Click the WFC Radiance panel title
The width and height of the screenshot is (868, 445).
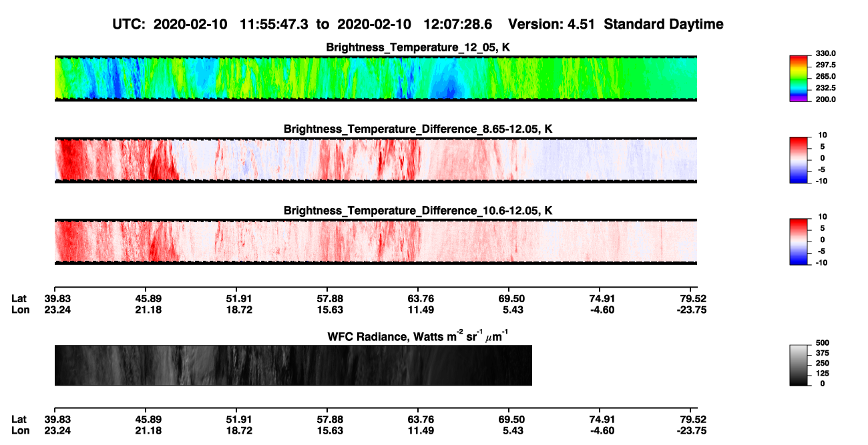[x=417, y=336]
